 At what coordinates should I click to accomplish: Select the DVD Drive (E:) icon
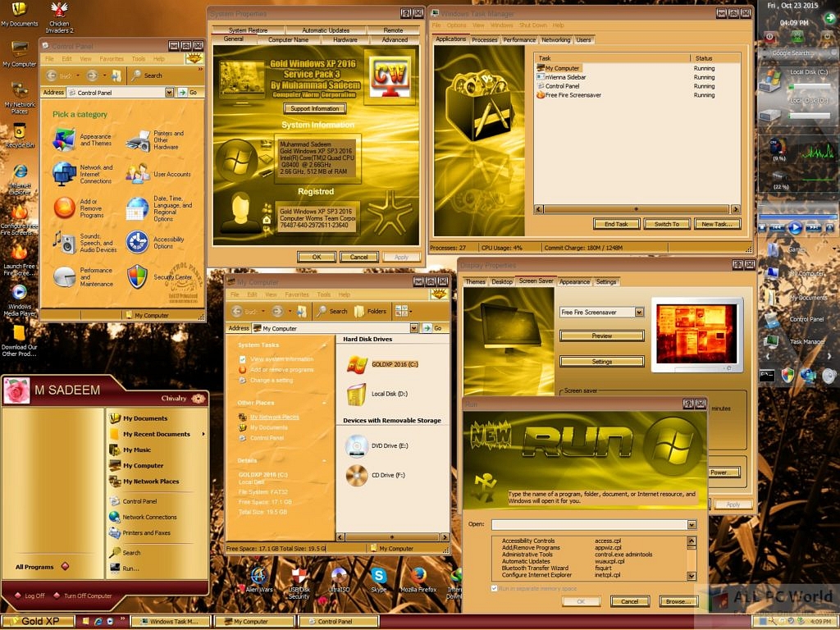coord(357,445)
